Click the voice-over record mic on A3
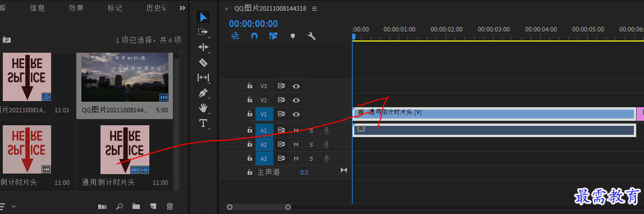644x214 pixels. pos(327,158)
